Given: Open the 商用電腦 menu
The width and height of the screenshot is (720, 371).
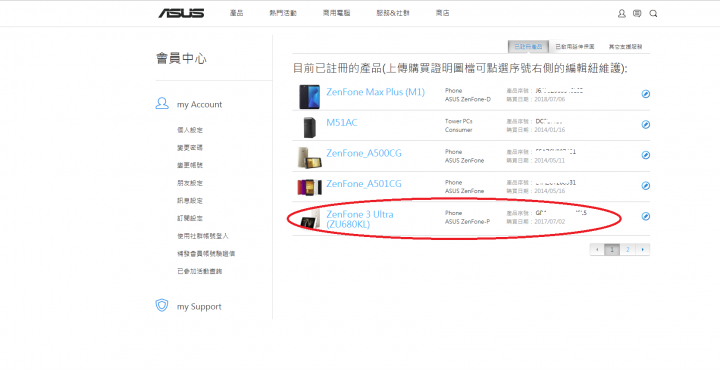Looking at the screenshot, I should (x=337, y=13).
